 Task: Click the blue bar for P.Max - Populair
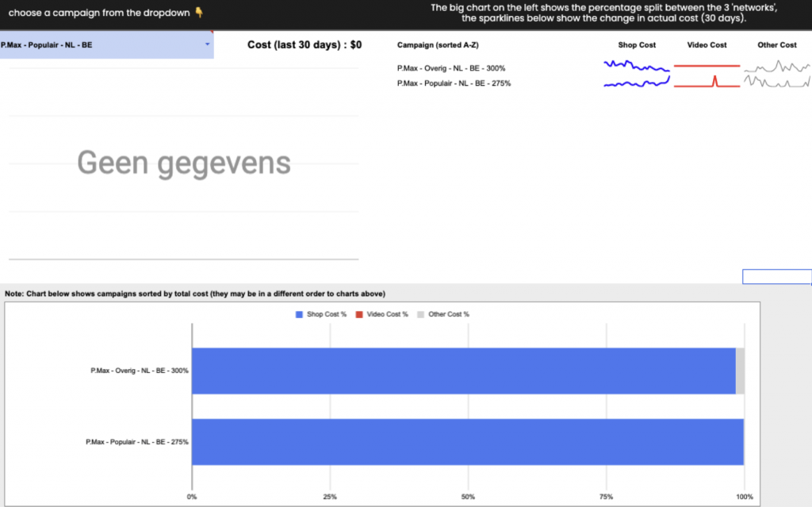point(467,441)
